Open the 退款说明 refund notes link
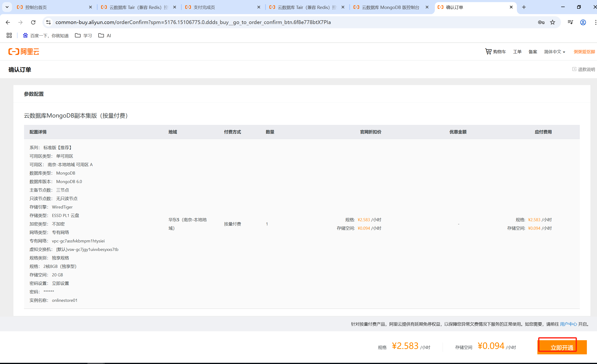 (583, 69)
